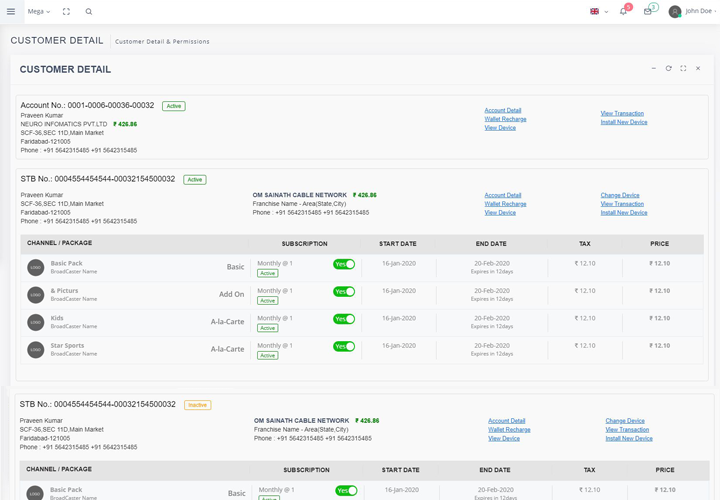
Task: Click the panel refresh icon
Action: click(x=668, y=69)
